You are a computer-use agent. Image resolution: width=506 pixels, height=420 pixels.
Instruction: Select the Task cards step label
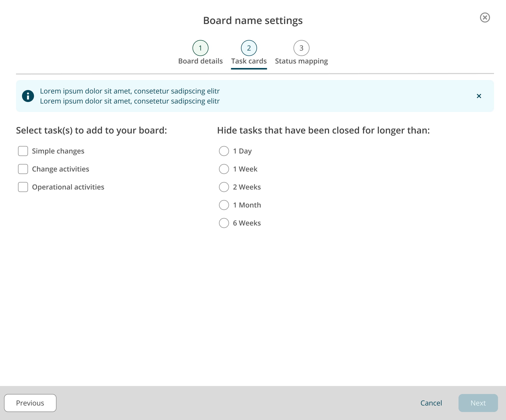click(249, 61)
